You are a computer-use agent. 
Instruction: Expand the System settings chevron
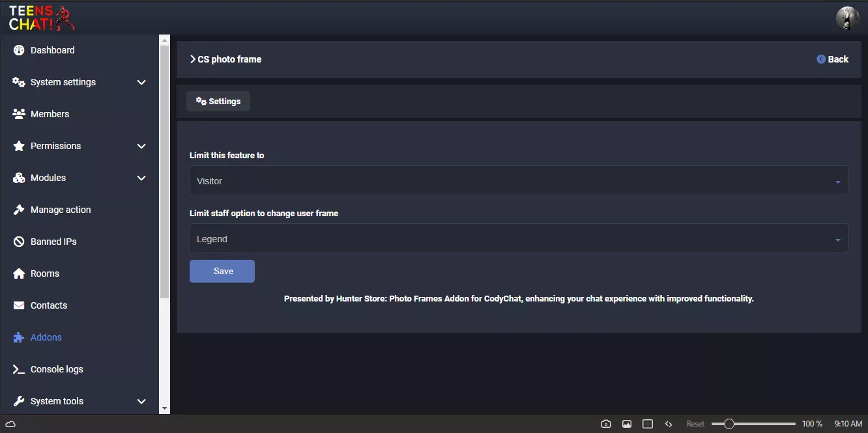click(x=141, y=82)
